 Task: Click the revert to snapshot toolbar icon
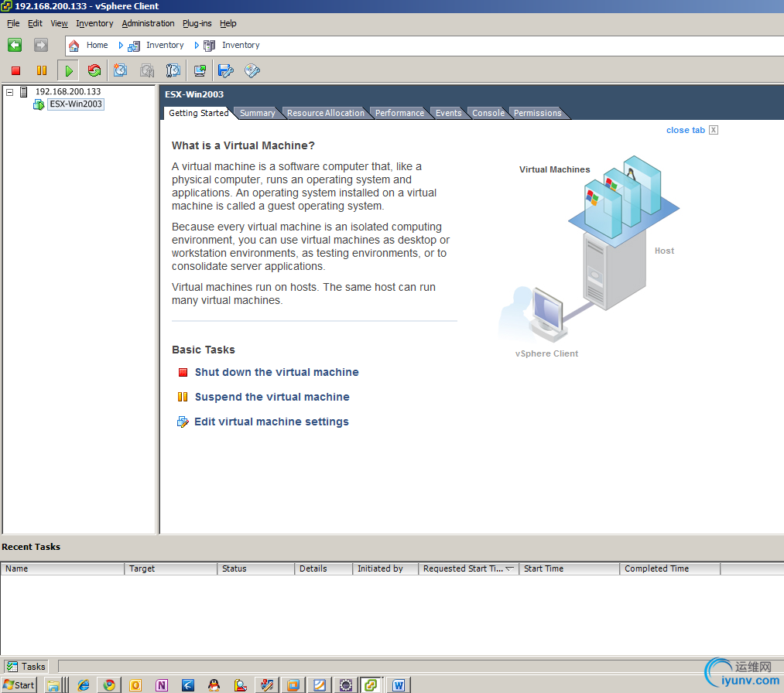point(147,70)
